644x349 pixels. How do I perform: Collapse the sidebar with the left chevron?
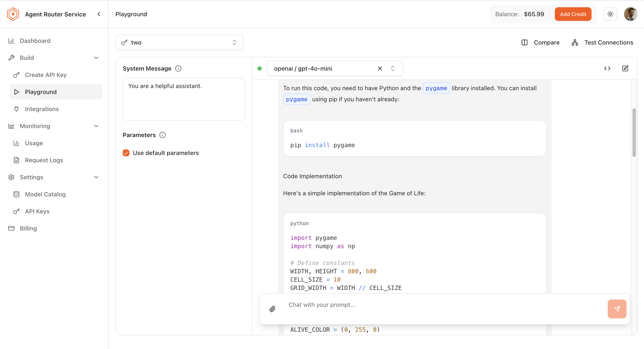coord(99,14)
